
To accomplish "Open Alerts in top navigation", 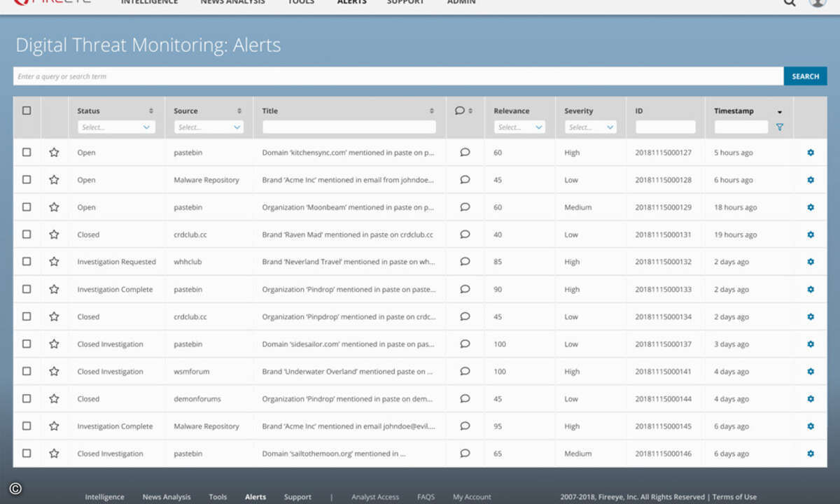I will tap(351, 2).
